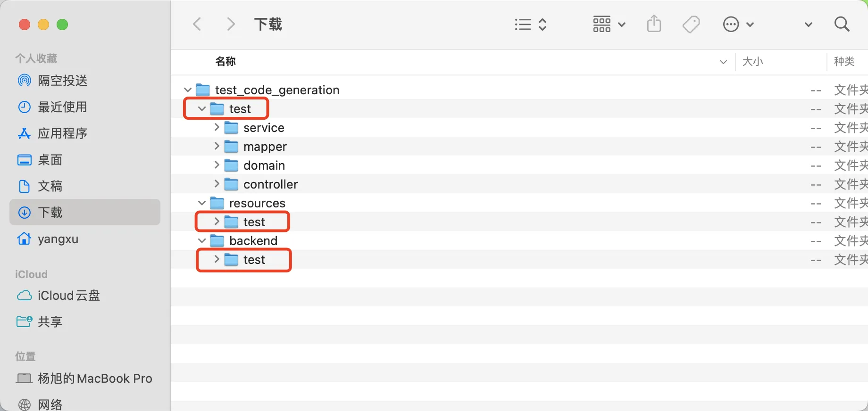The width and height of the screenshot is (868, 411).
Task: Sort by the 大小 column header
Action: click(x=753, y=61)
